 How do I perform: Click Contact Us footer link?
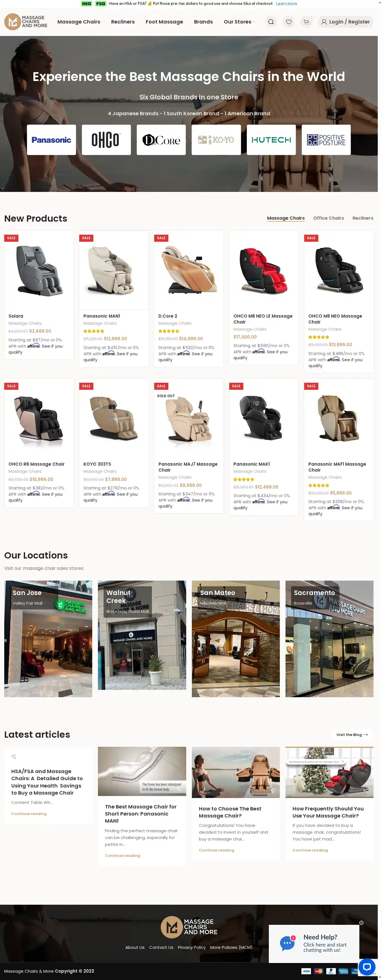161,947
